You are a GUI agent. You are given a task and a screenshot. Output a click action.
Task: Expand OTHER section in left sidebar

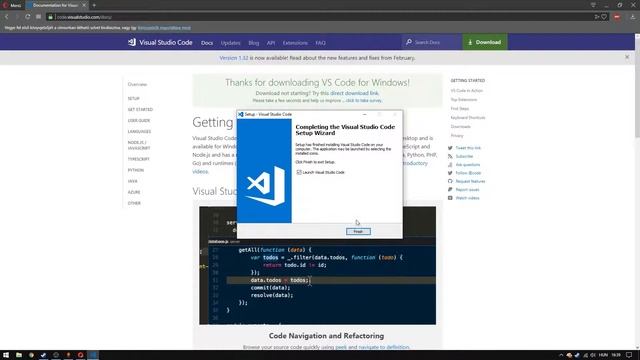point(134,203)
